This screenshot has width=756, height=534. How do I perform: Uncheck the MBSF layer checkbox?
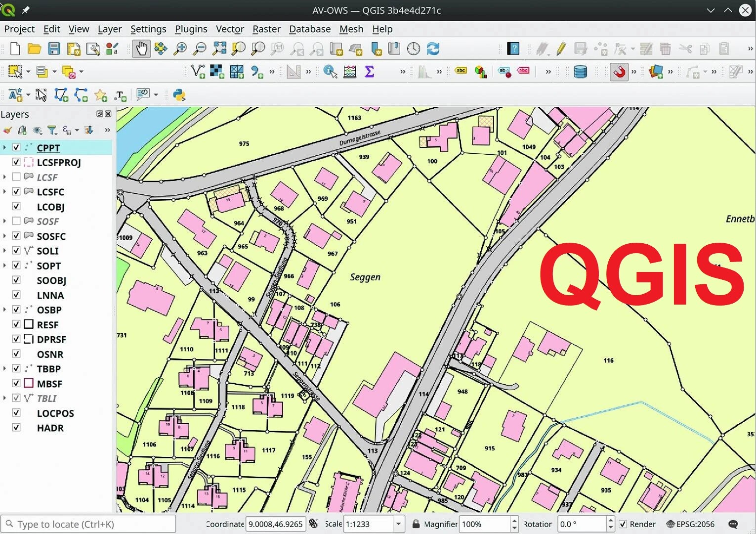[x=16, y=383]
